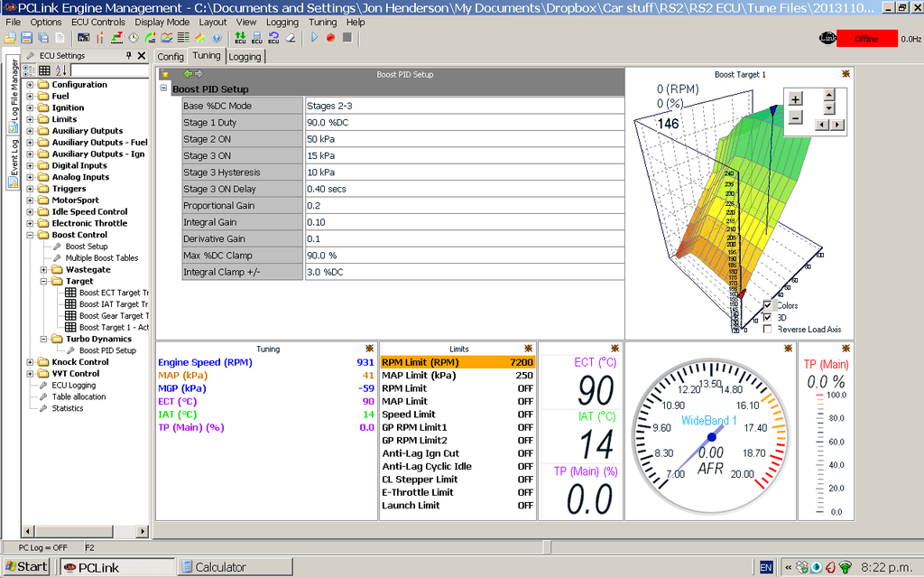Switch to the Config tab
This screenshot has height=578, width=924.
pos(171,57)
